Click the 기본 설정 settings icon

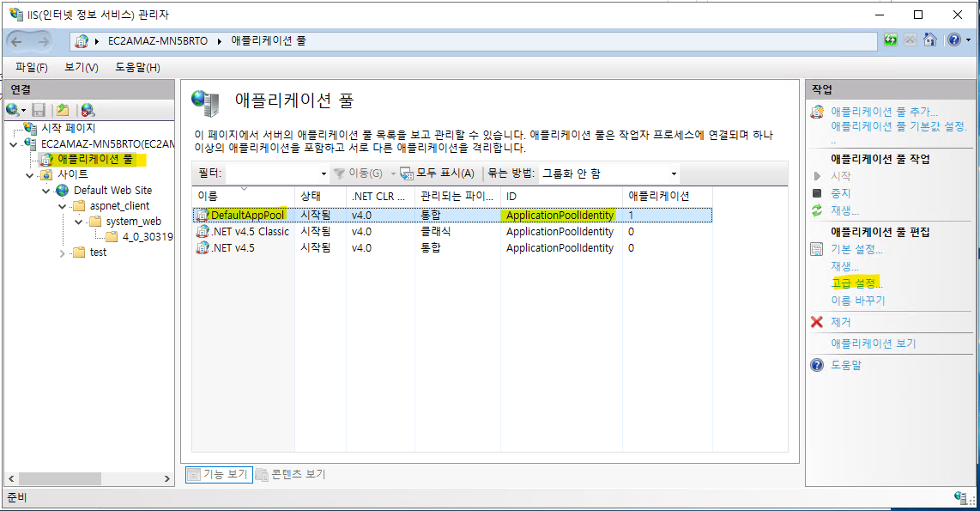click(817, 250)
